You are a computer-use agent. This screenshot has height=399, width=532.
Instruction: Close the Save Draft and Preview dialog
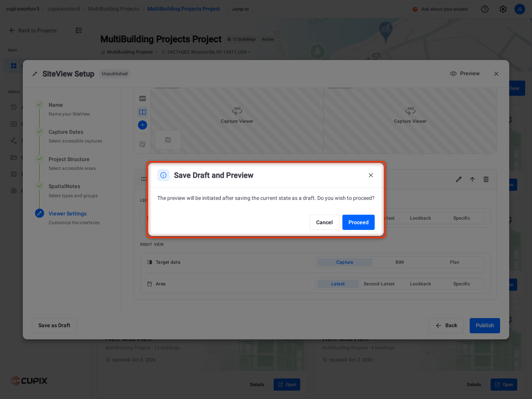tap(371, 175)
